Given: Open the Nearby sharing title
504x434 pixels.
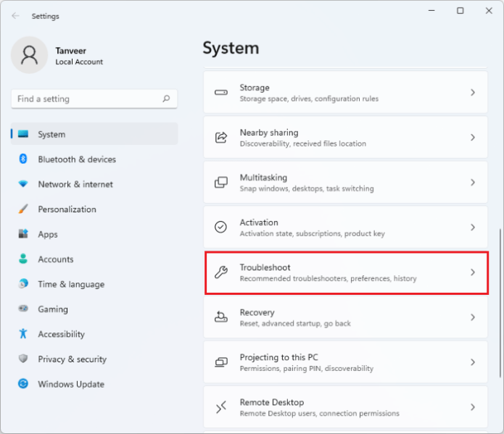Looking at the screenshot, I should [269, 133].
